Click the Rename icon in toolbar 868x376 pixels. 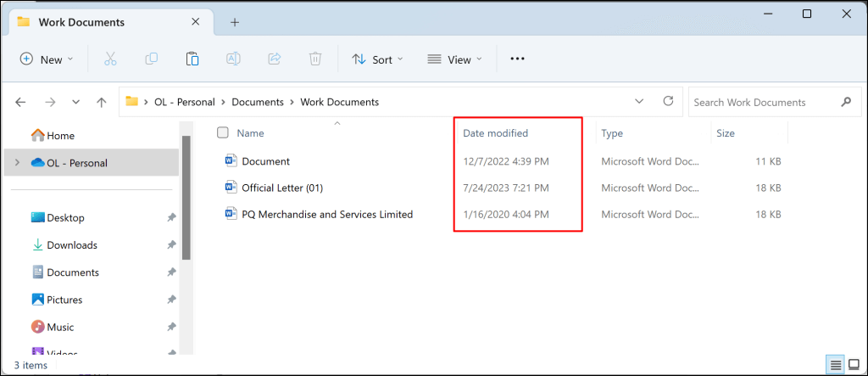coord(233,59)
